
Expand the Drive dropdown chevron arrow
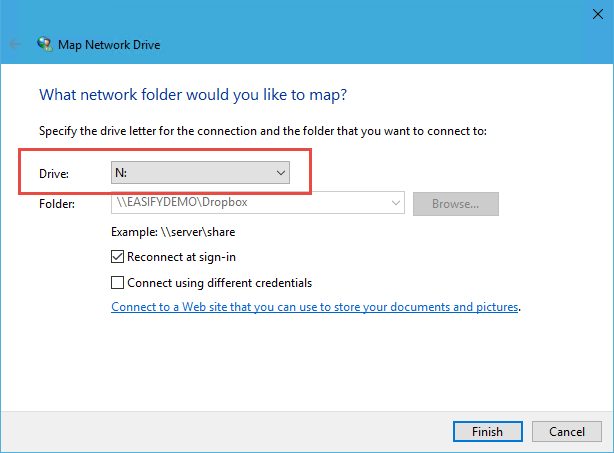click(281, 174)
